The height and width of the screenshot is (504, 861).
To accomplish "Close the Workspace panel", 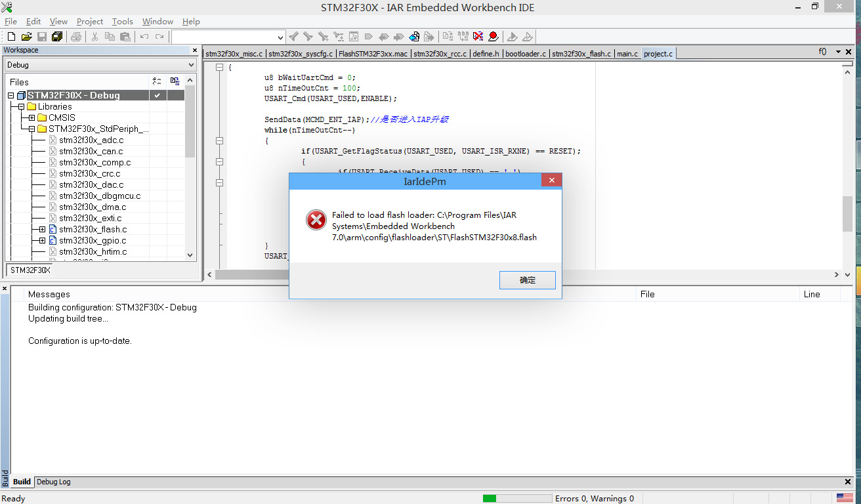I will coord(194,50).
